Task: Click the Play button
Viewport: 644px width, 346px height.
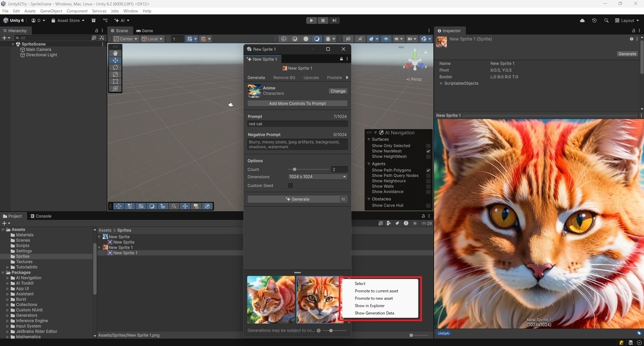Action: pos(311,20)
